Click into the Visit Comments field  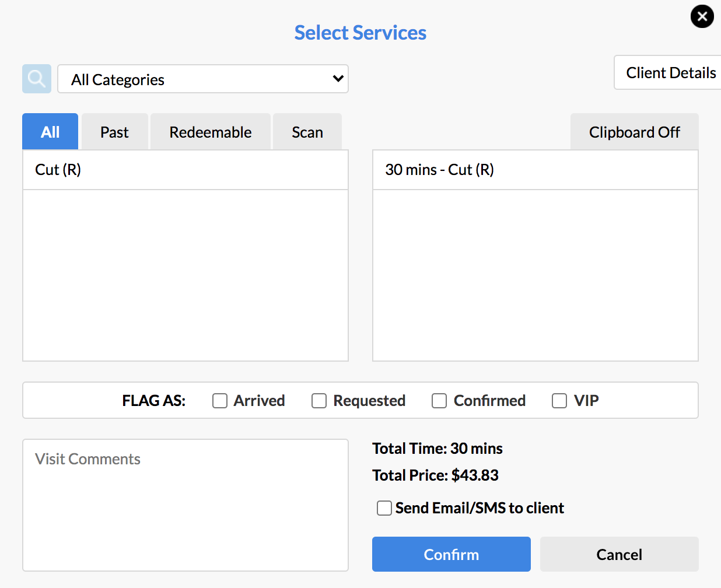tap(185, 505)
